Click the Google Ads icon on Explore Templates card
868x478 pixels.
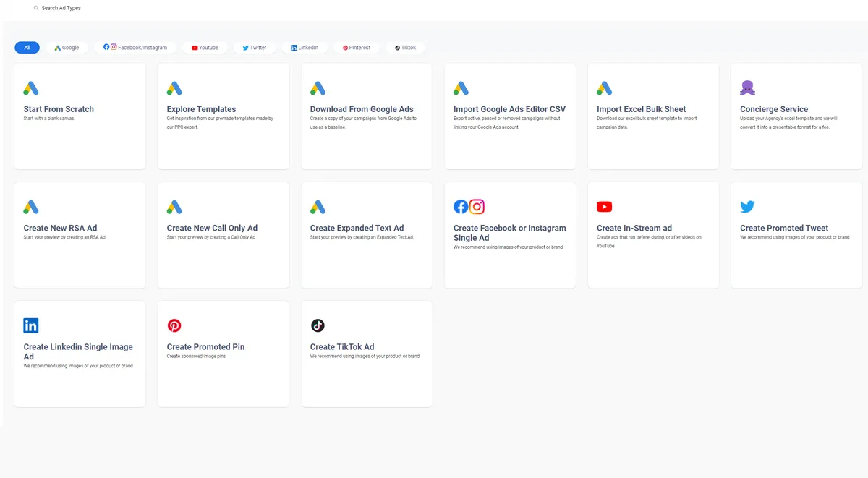[174, 88]
